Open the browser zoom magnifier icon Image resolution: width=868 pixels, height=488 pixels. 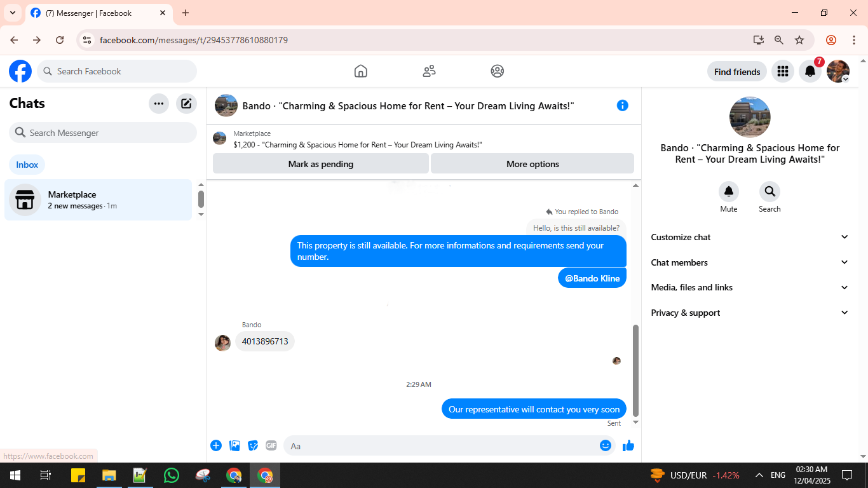point(779,40)
